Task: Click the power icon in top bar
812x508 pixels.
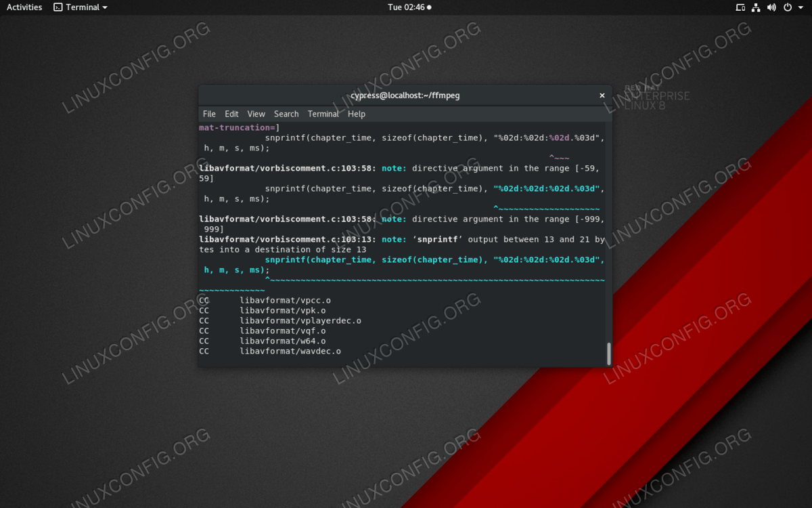Action: click(x=788, y=7)
